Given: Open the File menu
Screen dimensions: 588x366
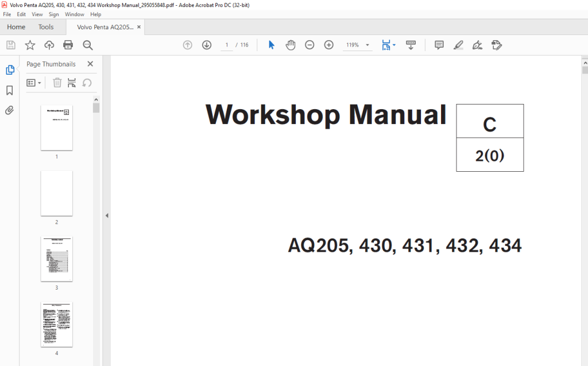Looking at the screenshot, I should click(7, 14).
